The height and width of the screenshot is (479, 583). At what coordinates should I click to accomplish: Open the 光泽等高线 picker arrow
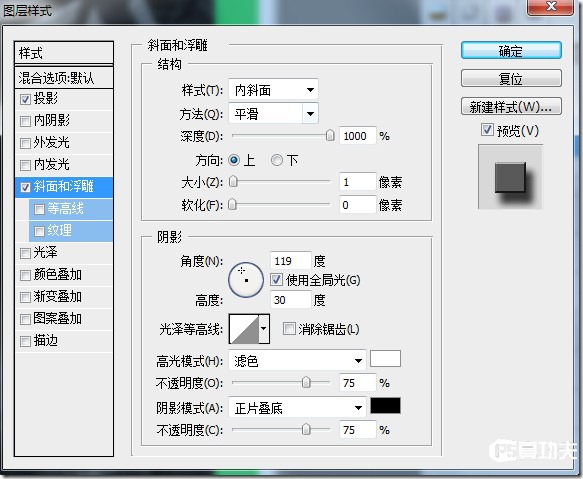pos(264,329)
